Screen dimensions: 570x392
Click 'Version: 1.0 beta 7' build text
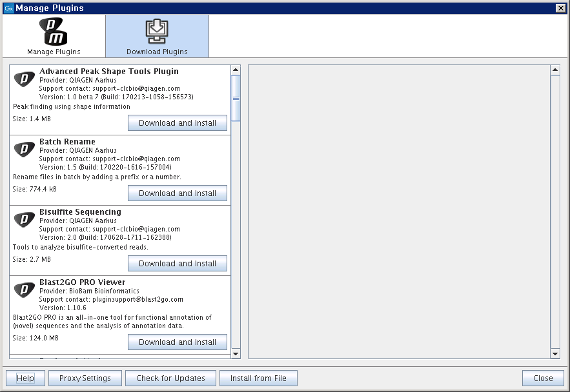coord(116,97)
